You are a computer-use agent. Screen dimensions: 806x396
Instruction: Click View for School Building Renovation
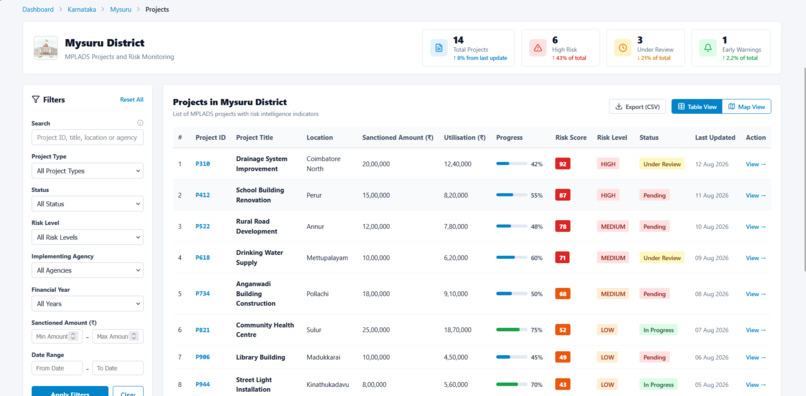point(756,195)
